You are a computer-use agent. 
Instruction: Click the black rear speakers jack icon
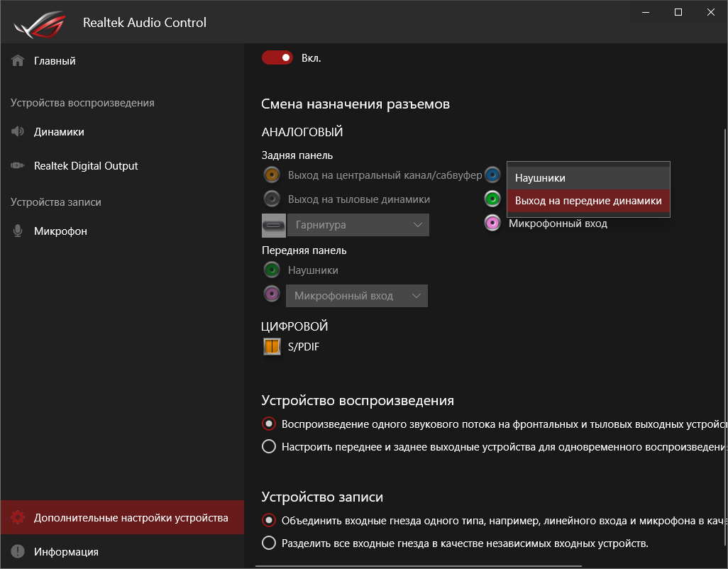click(x=271, y=199)
